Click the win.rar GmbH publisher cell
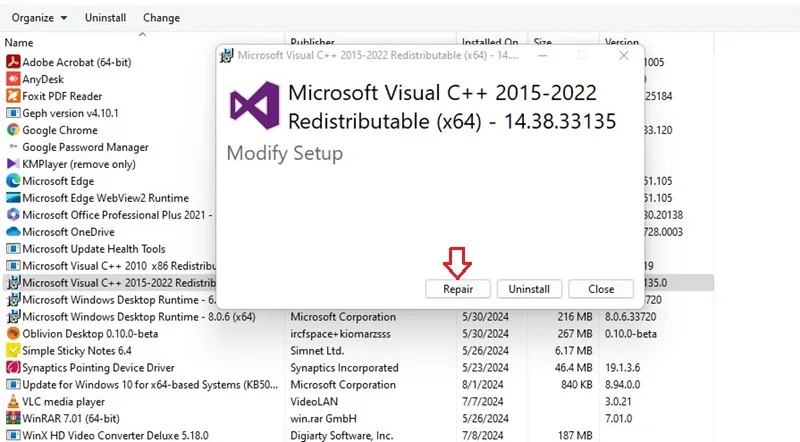 click(x=323, y=419)
